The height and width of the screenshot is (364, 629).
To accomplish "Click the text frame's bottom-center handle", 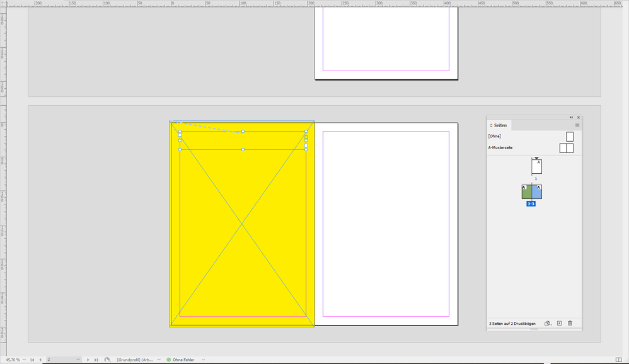I will 243,149.
